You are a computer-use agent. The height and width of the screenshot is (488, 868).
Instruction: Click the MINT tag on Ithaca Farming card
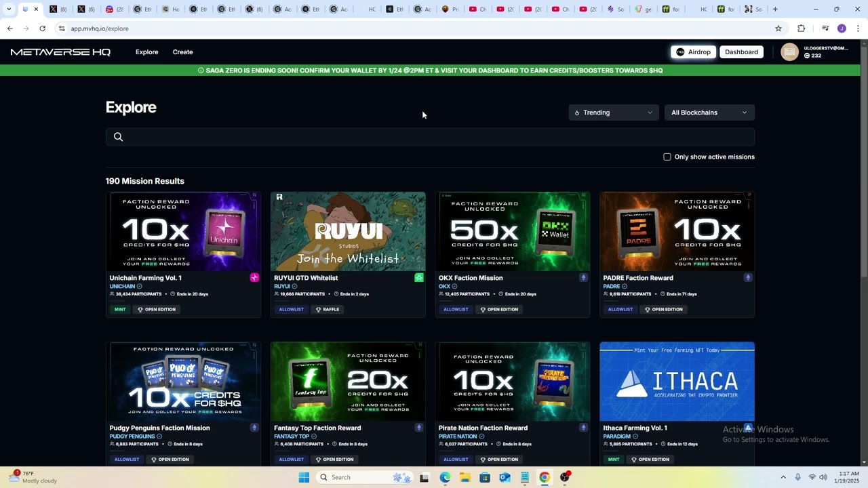tap(614, 460)
